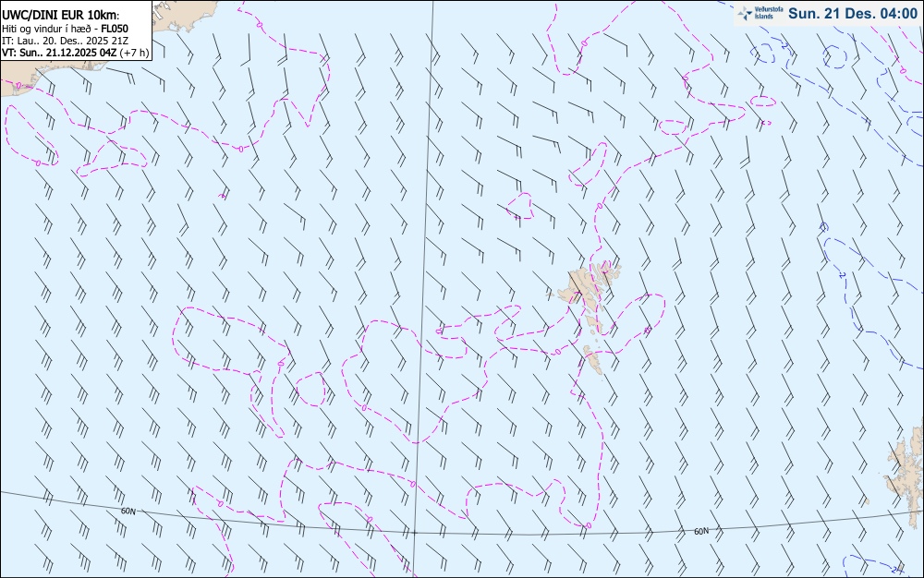Click the "UWC/DINI EUR 10km" title

61,16
